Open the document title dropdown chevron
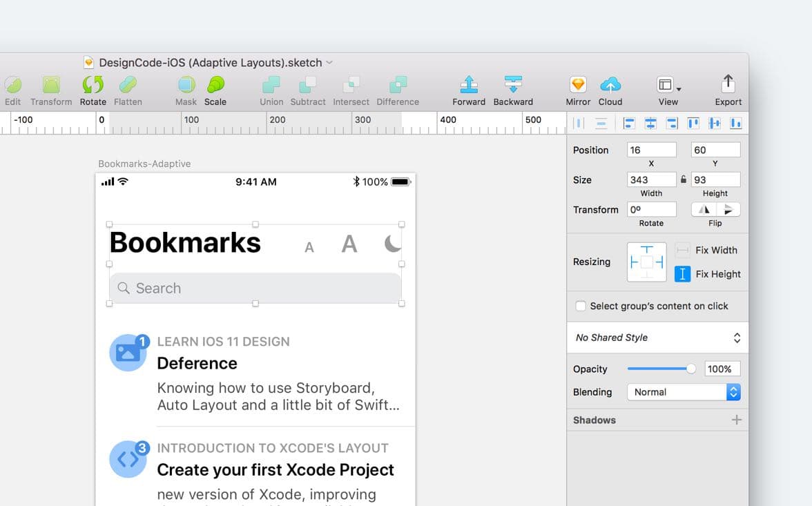Image resolution: width=812 pixels, height=506 pixels. pos(329,63)
